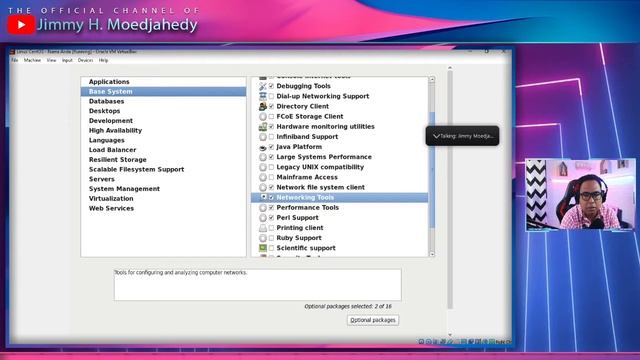The height and width of the screenshot is (360, 640).
Task: Open the Help menu
Action: pyautogui.click(x=103, y=60)
